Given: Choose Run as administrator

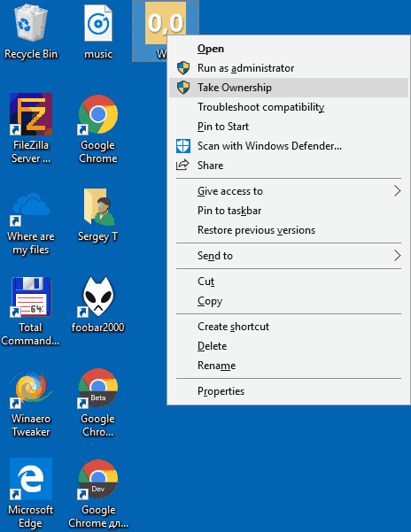Looking at the screenshot, I should [x=289, y=68].
